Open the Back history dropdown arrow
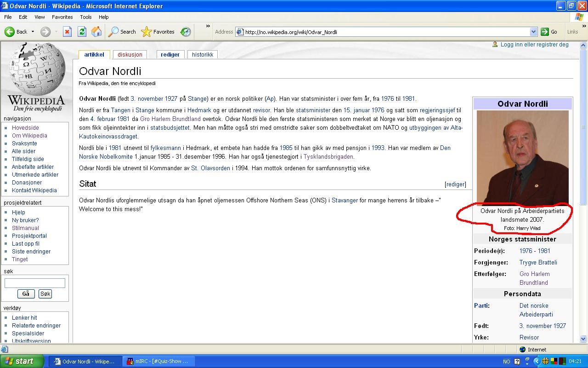 tap(33, 32)
